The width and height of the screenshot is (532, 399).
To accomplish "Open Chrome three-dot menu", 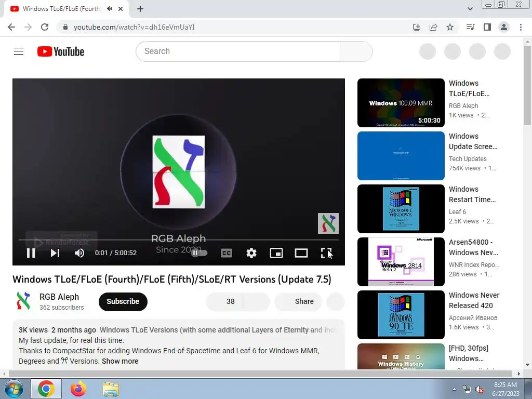I will click(521, 27).
